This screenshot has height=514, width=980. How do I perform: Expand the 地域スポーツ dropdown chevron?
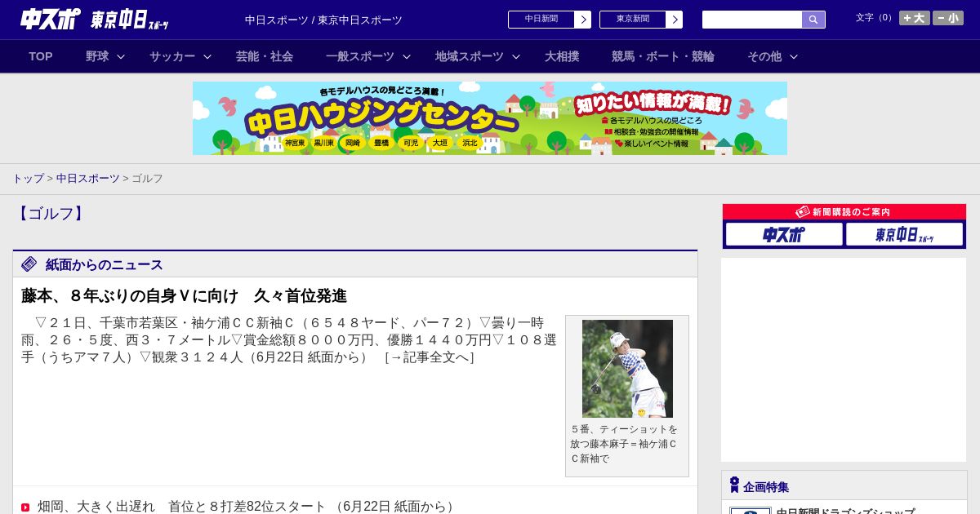(516, 56)
